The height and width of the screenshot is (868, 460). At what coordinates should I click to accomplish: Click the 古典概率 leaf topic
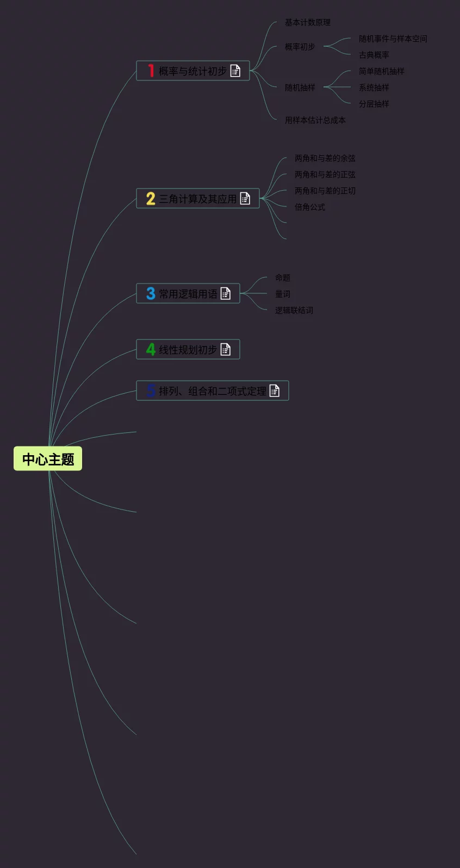click(x=374, y=55)
